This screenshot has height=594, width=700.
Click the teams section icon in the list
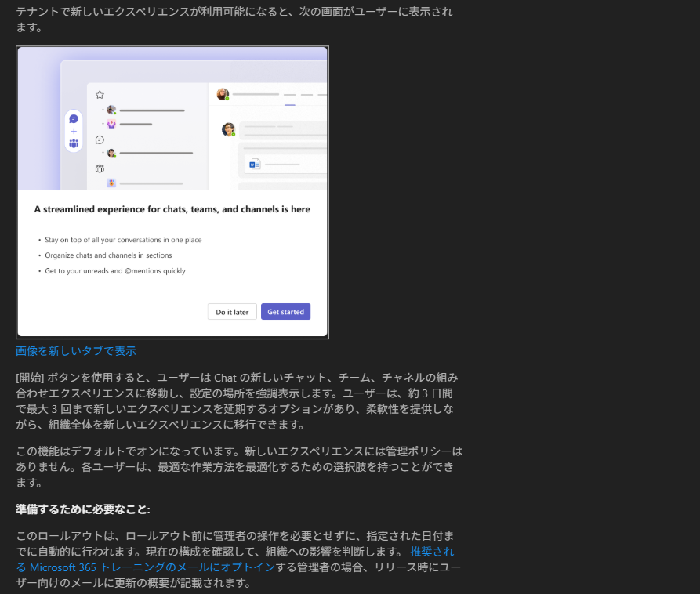click(x=100, y=168)
